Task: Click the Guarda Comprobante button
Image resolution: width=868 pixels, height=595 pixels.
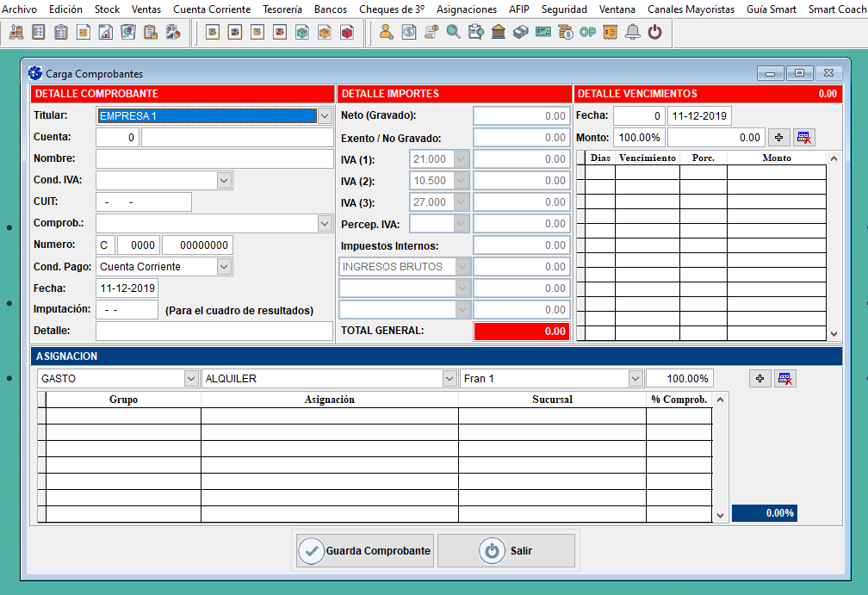Action: click(365, 551)
